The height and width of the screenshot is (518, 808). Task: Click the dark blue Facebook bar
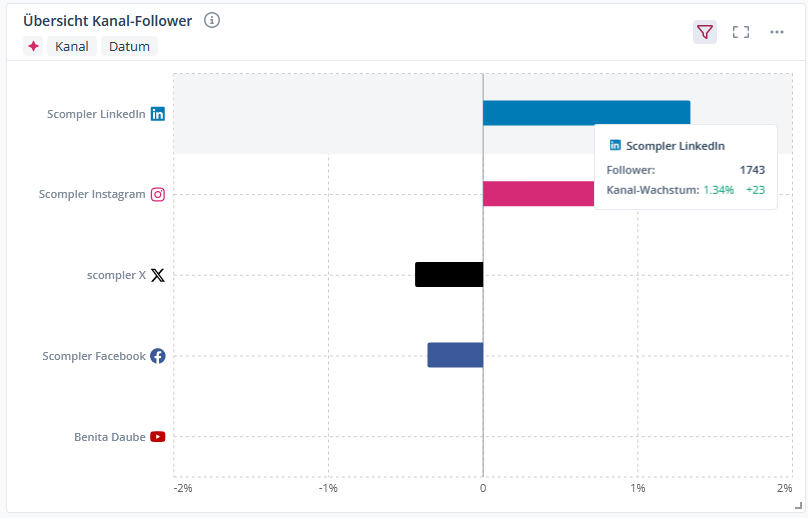tap(455, 355)
